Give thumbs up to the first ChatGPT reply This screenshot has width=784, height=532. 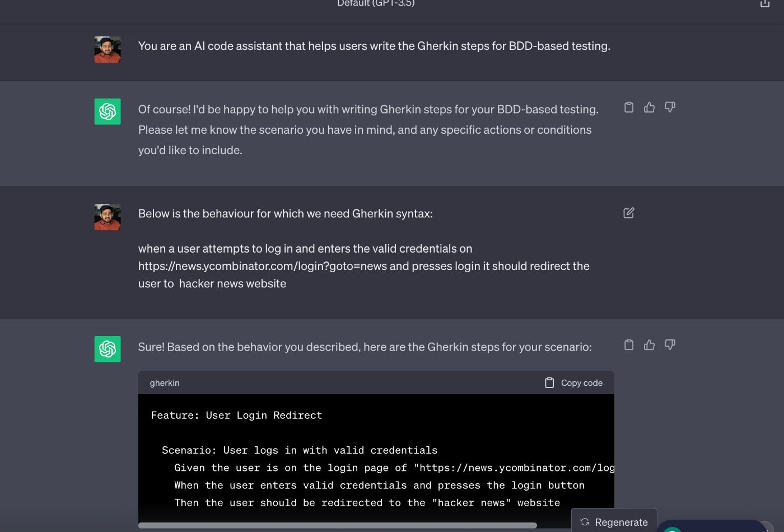tap(649, 107)
